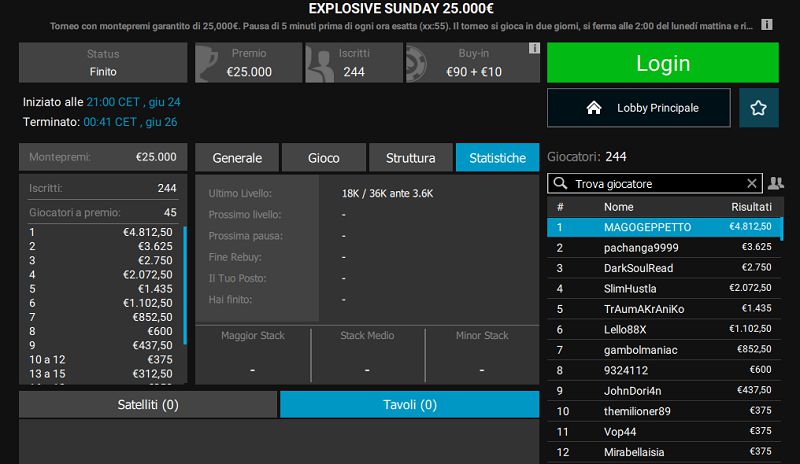Click the EXPLOSIVE SUNDAY 25.000€ title
This screenshot has width=800, height=464.
401,8
